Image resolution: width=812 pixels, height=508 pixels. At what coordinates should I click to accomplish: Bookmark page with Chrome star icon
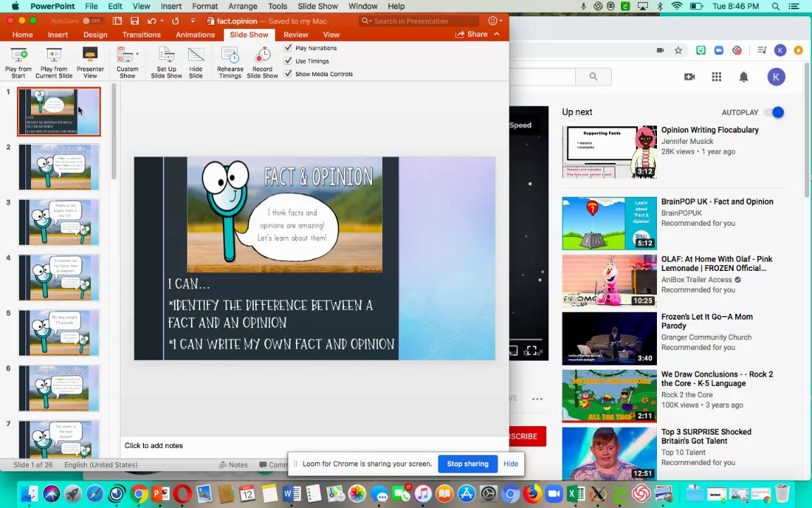tap(678, 50)
